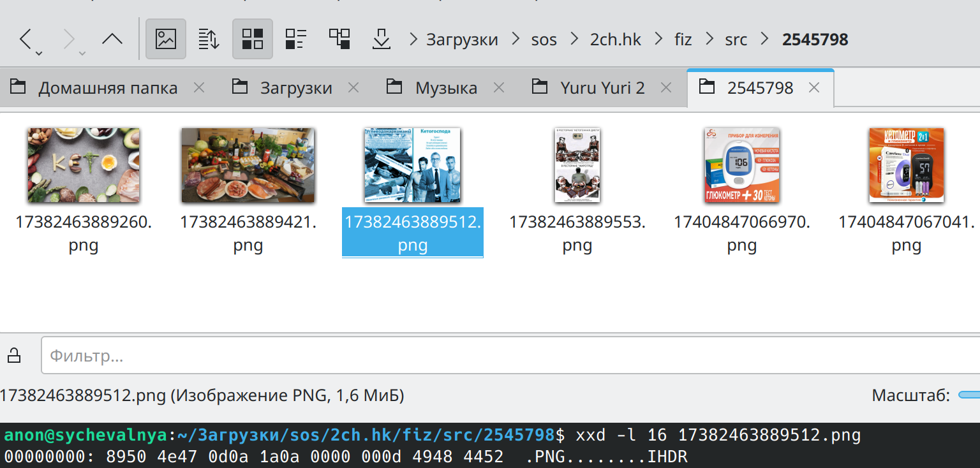Open back history dropdown under left arrow

tap(39, 52)
